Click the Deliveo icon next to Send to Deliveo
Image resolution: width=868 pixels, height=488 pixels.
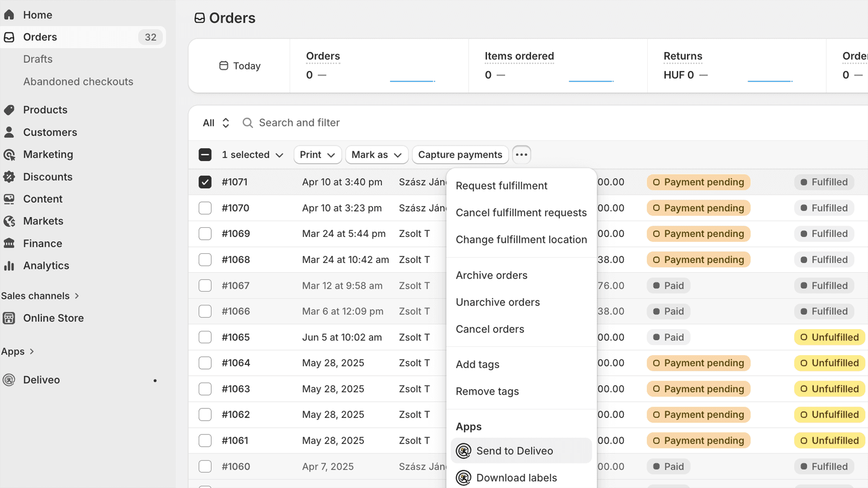pyautogui.click(x=464, y=451)
